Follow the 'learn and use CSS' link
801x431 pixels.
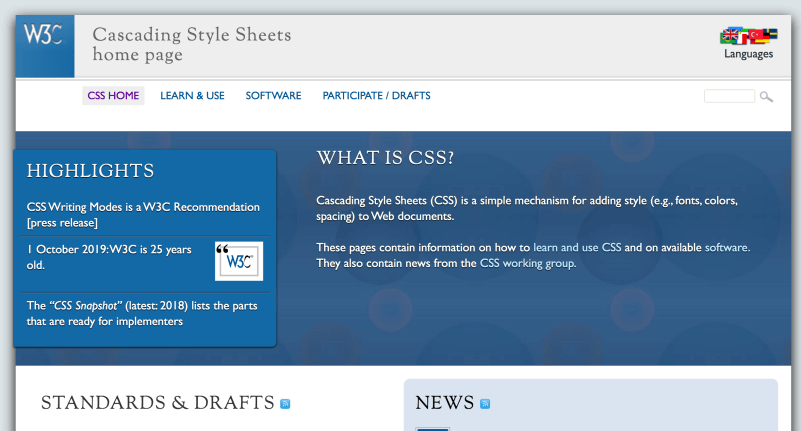[577, 248]
